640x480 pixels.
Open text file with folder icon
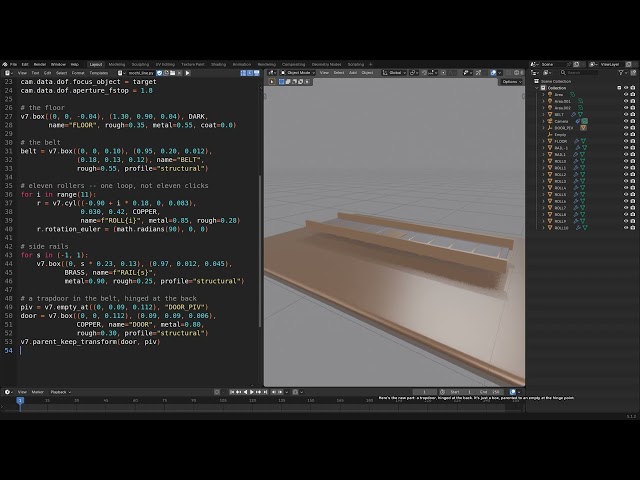point(173,73)
